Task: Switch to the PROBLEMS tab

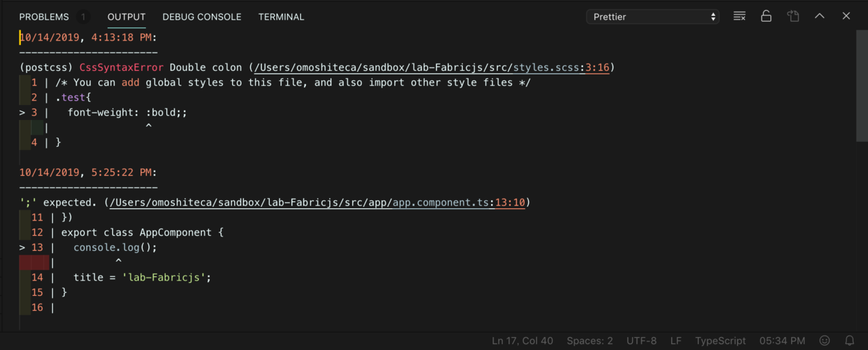Action: (44, 17)
